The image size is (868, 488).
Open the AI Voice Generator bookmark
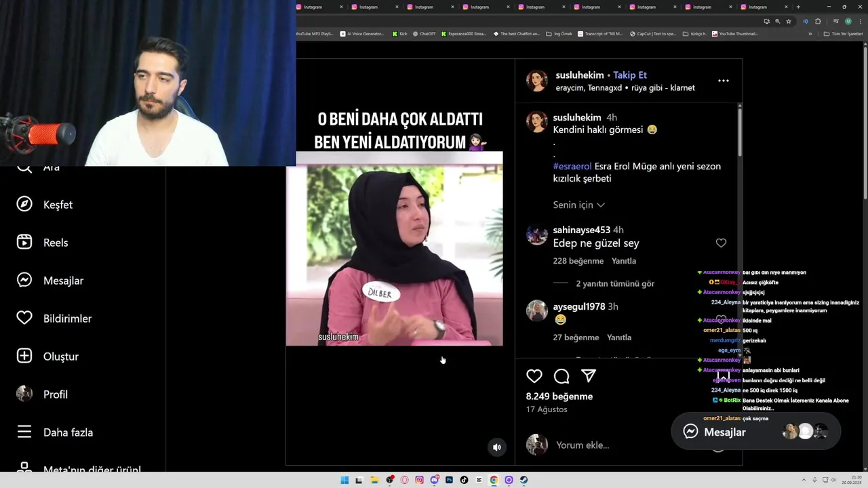[362, 33]
